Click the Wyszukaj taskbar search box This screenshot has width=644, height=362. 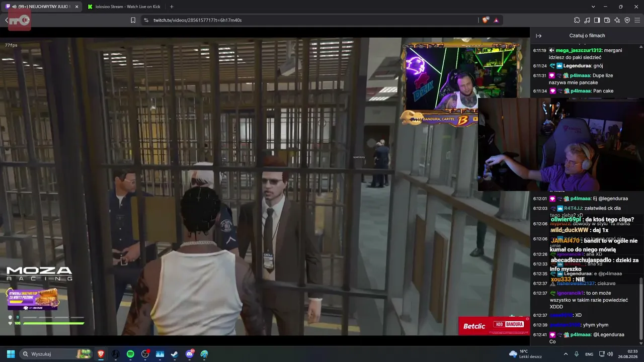56,354
